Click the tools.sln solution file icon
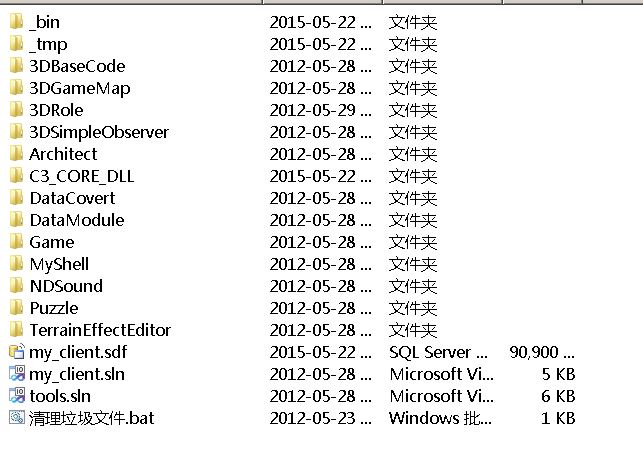 tap(17, 395)
